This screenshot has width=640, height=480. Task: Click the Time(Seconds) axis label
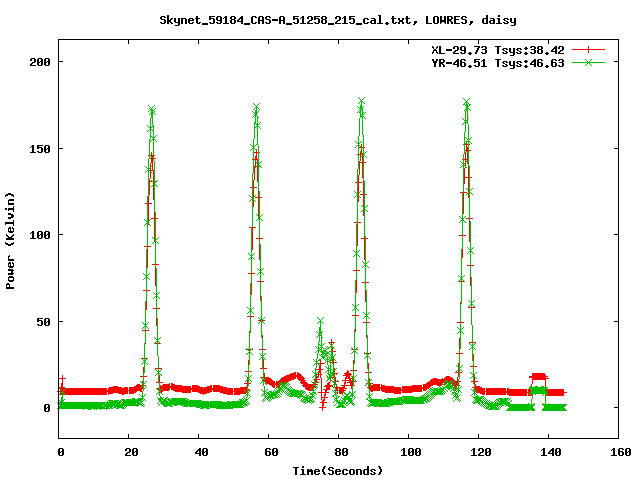click(x=338, y=471)
